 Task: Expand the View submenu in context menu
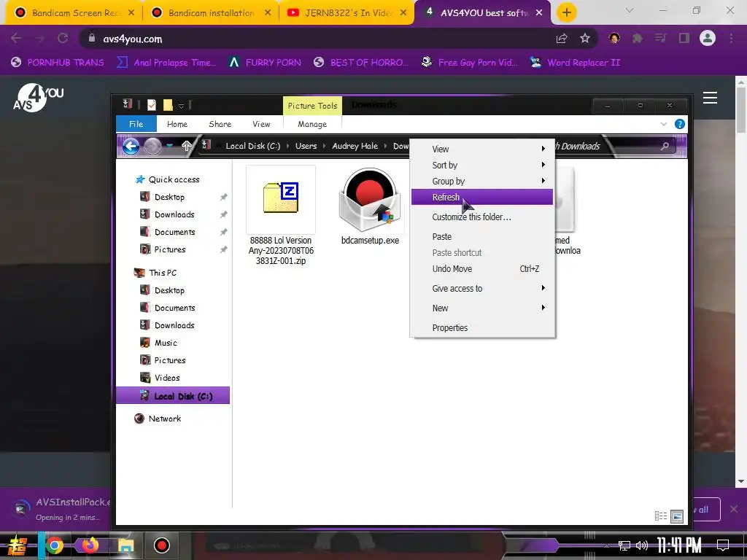coord(481,149)
